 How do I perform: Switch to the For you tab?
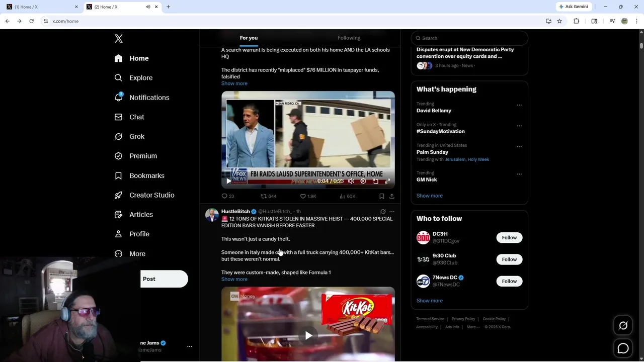coord(249,38)
